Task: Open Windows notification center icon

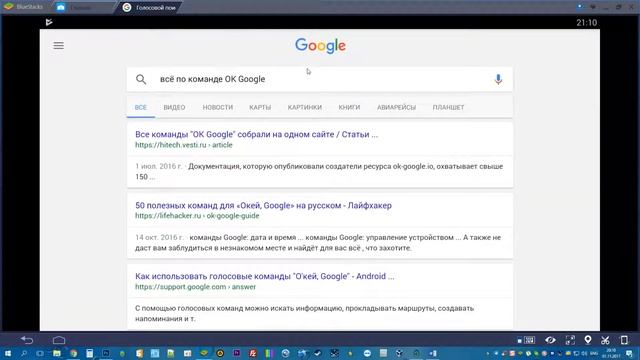Action: click(629, 353)
